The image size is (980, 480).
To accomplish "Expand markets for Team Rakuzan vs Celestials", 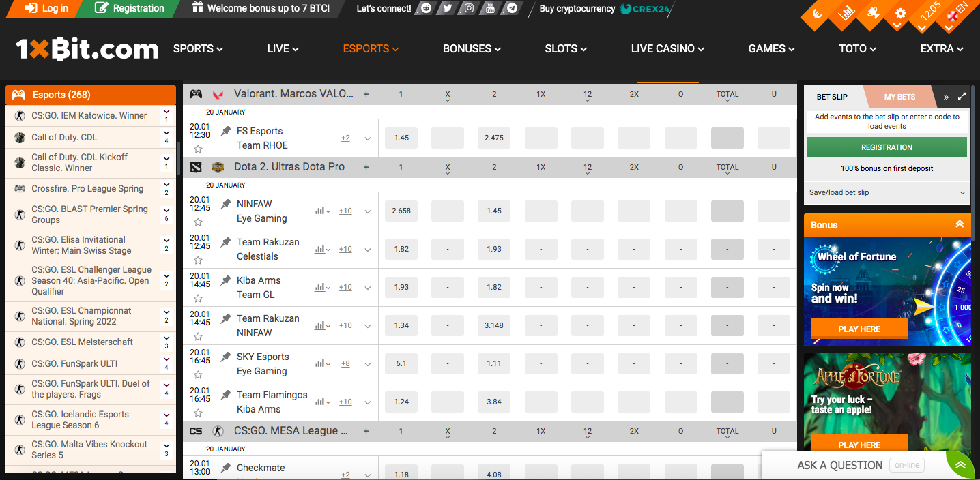I will coord(368,250).
